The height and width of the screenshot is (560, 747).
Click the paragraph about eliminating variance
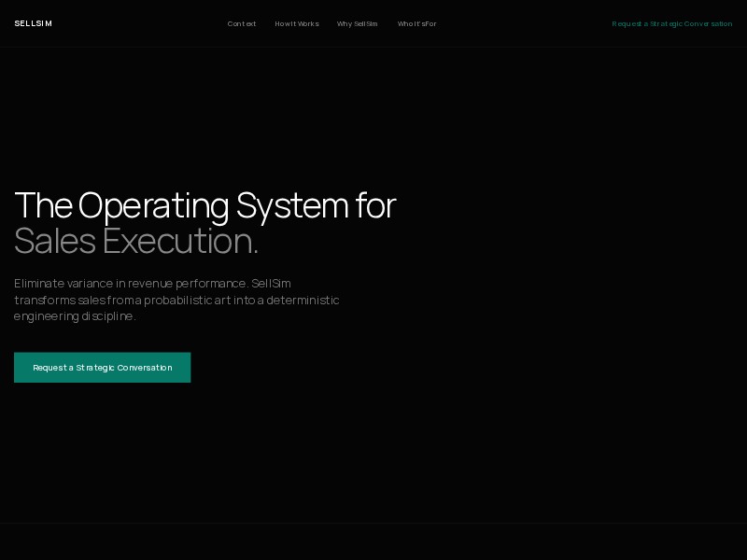click(176, 300)
